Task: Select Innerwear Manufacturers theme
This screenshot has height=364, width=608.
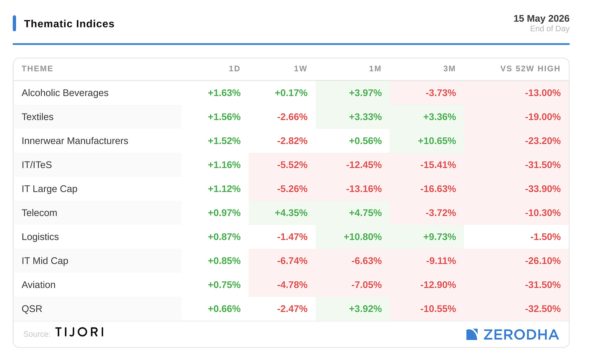Action: tap(75, 141)
